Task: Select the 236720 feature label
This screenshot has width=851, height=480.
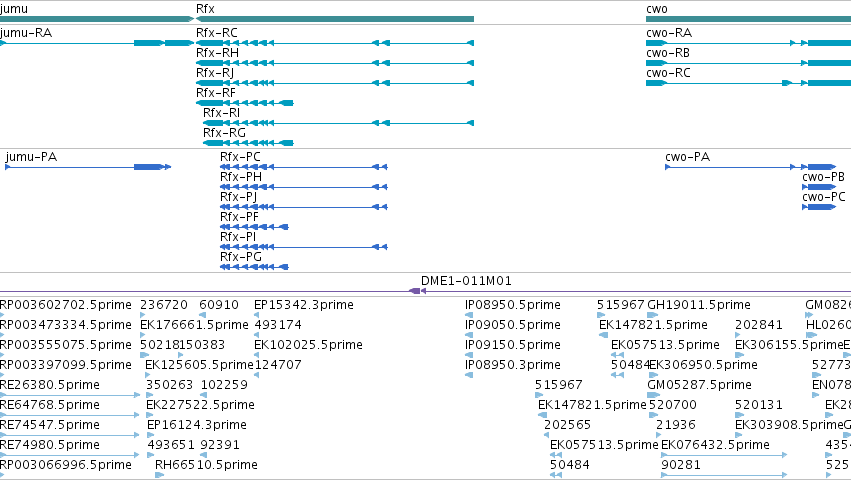Action: pyautogui.click(x=164, y=305)
